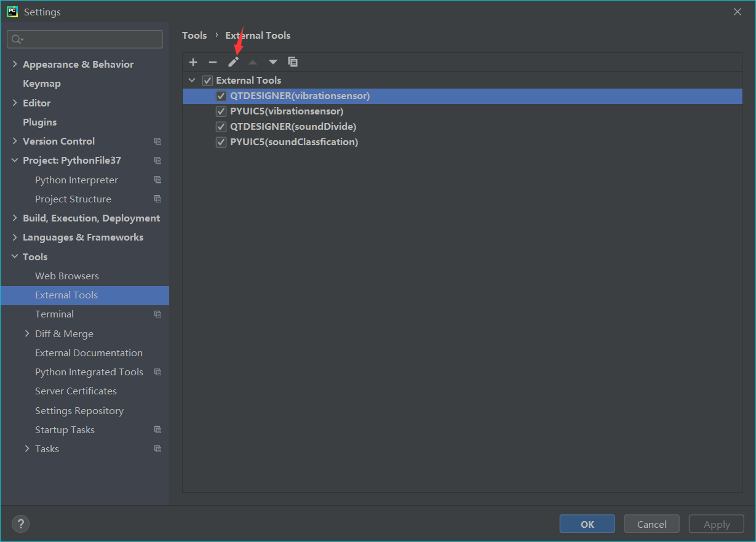Click Cancel button
The height and width of the screenshot is (542, 756).
click(x=652, y=524)
